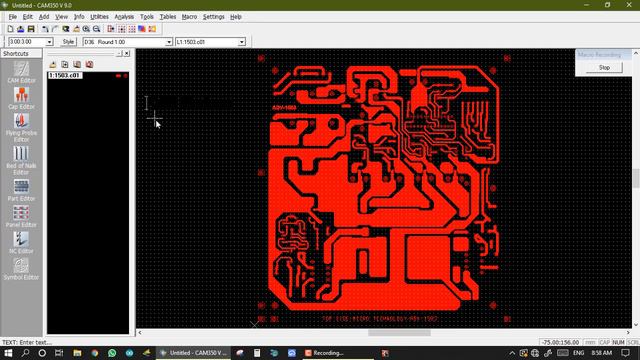Open WhatsApp from taskbar
640x360 pixels.
[x=112, y=353]
